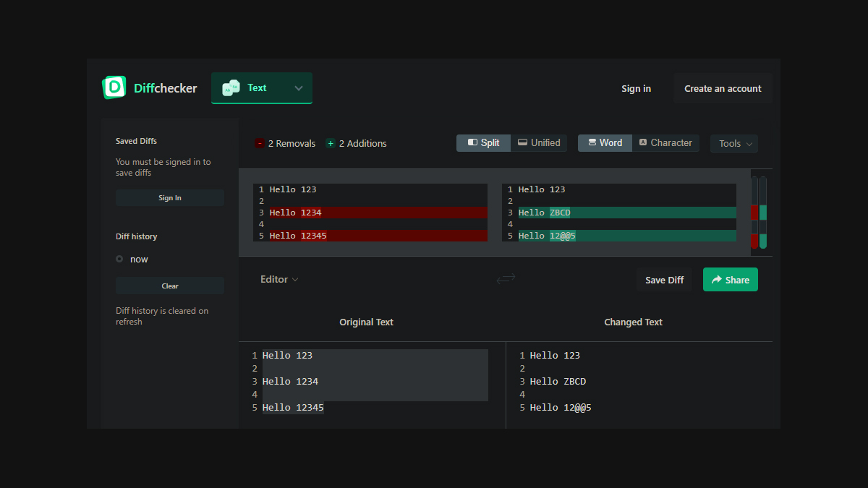Click the green Share button
This screenshot has width=868, height=488.
[x=730, y=280]
